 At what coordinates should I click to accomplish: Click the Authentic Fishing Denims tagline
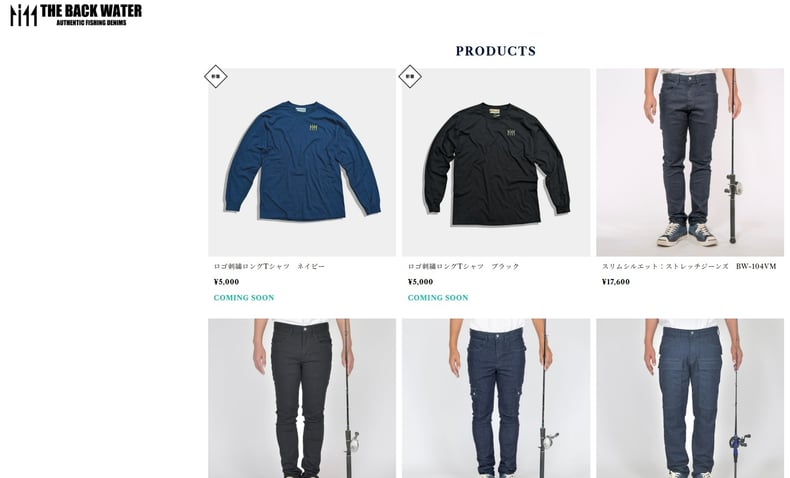click(x=91, y=21)
